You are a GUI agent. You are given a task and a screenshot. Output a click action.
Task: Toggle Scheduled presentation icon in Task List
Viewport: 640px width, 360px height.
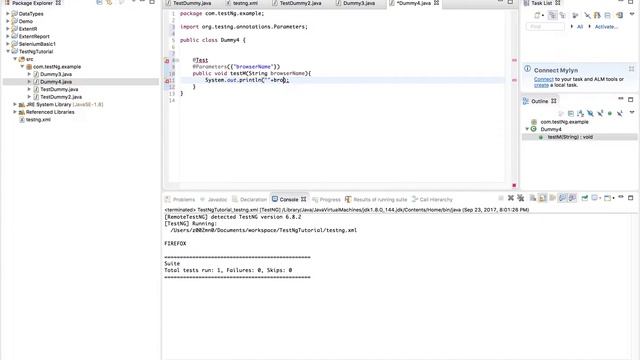tap(562, 16)
